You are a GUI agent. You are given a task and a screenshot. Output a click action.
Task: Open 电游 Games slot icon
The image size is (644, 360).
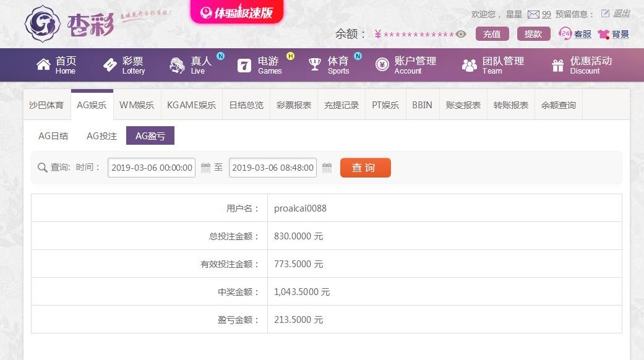click(244, 66)
